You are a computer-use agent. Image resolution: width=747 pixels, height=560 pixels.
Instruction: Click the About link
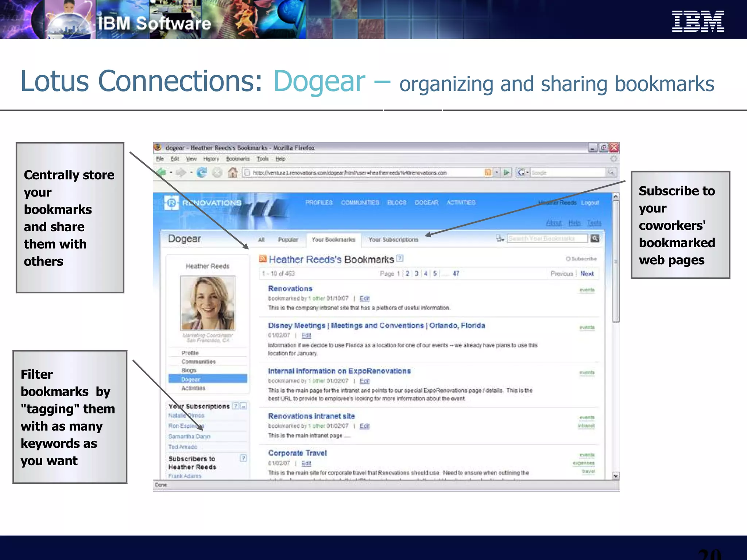(x=554, y=222)
